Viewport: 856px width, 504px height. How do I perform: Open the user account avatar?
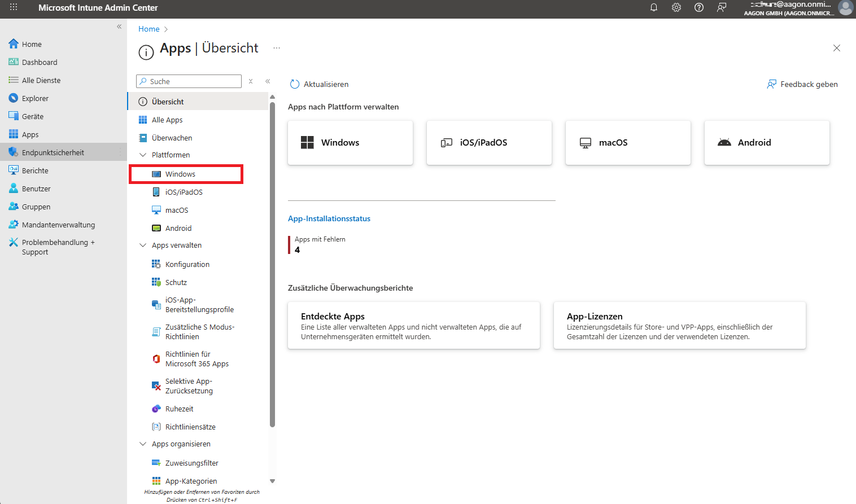point(845,8)
